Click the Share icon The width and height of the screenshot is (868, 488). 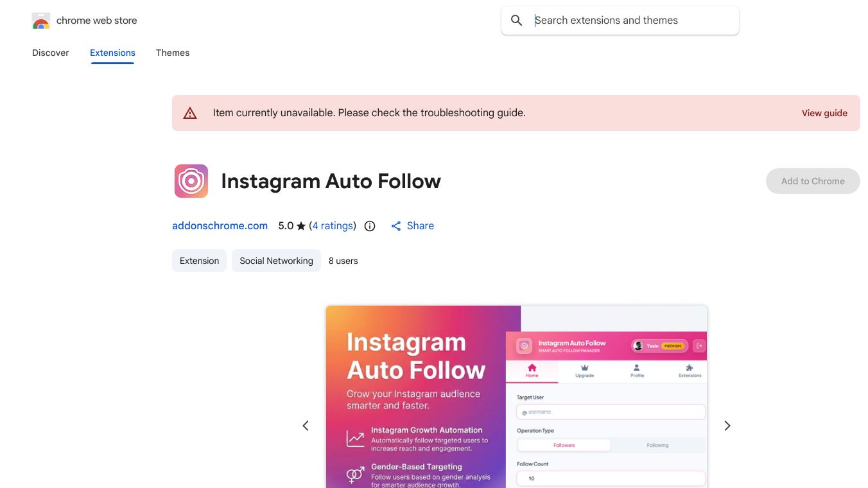click(x=396, y=225)
